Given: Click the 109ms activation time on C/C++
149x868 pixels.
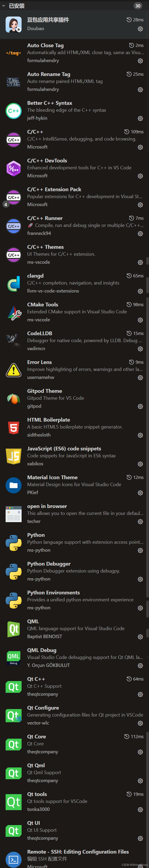Looking at the screenshot, I should (x=134, y=132).
